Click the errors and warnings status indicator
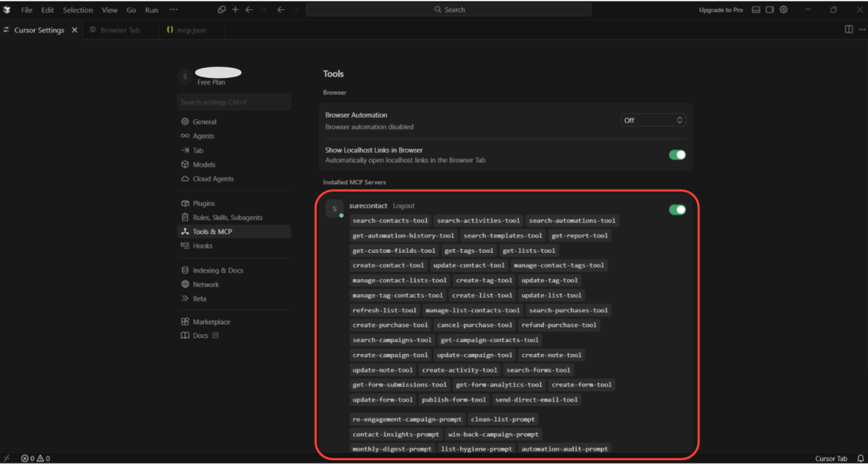The height and width of the screenshot is (464, 868). coord(35,458)
